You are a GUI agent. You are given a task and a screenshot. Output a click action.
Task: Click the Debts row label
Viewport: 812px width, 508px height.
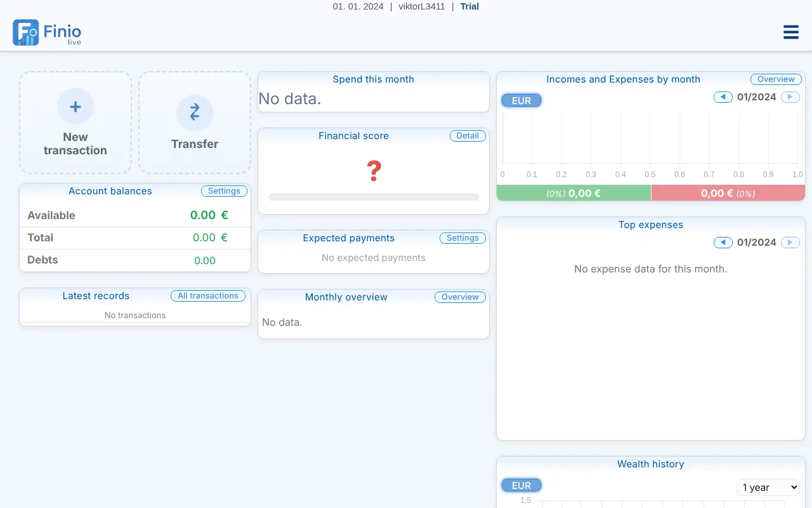43,260
